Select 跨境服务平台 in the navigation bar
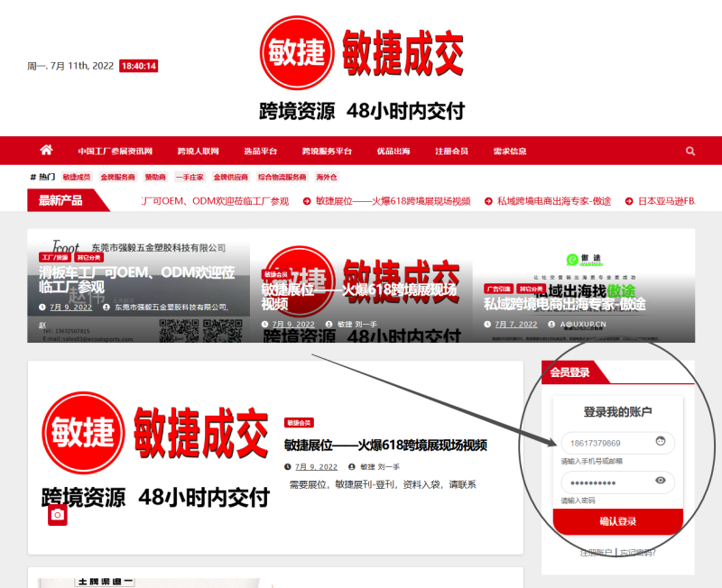The image size is (722, 588). tap(327, 151)
